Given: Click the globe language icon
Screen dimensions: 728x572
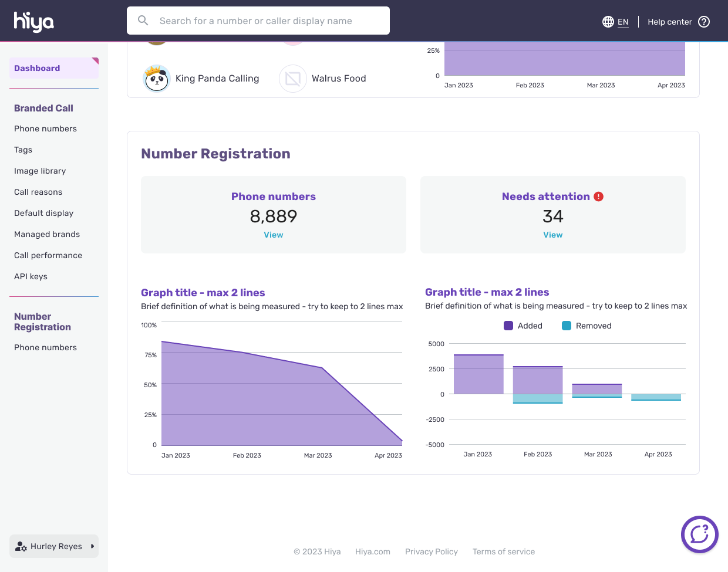Looking at the screenshot, I should (x=608, y=22).
